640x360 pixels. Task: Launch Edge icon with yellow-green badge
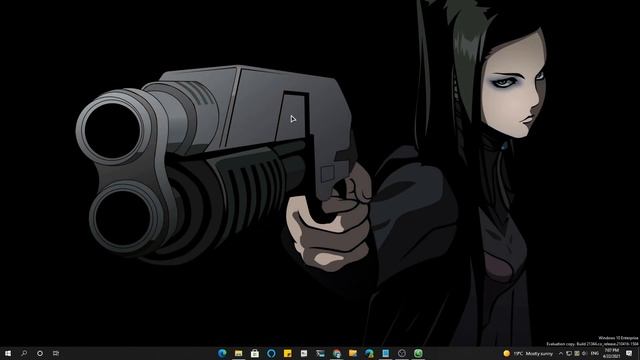369,353
